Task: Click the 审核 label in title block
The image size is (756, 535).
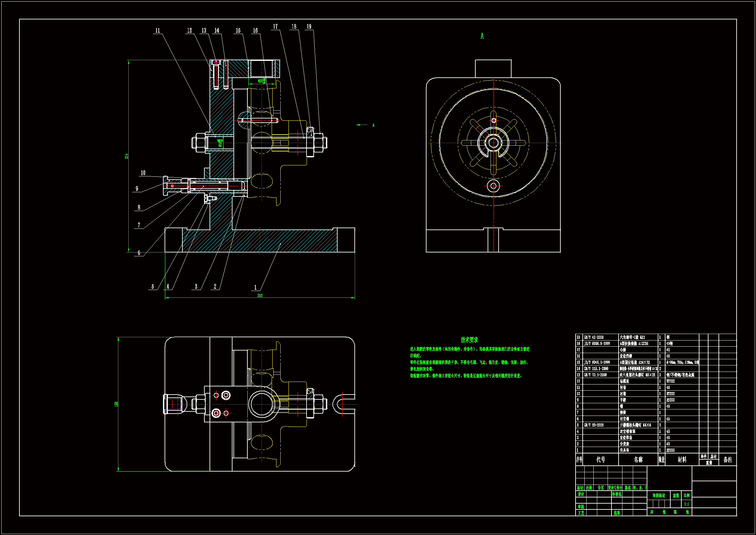Action: click(x=581, y=507)
